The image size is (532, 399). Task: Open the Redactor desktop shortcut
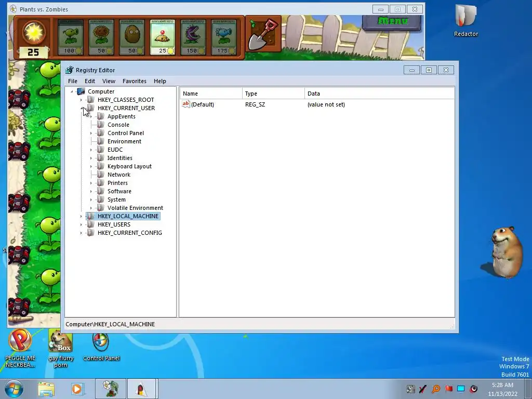click(x=466, y=20)
